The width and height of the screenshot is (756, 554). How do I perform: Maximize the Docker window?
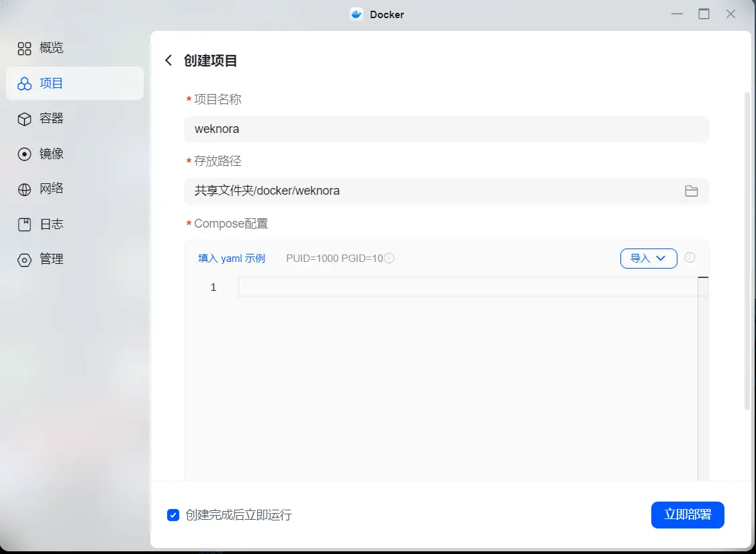(704, 14)
